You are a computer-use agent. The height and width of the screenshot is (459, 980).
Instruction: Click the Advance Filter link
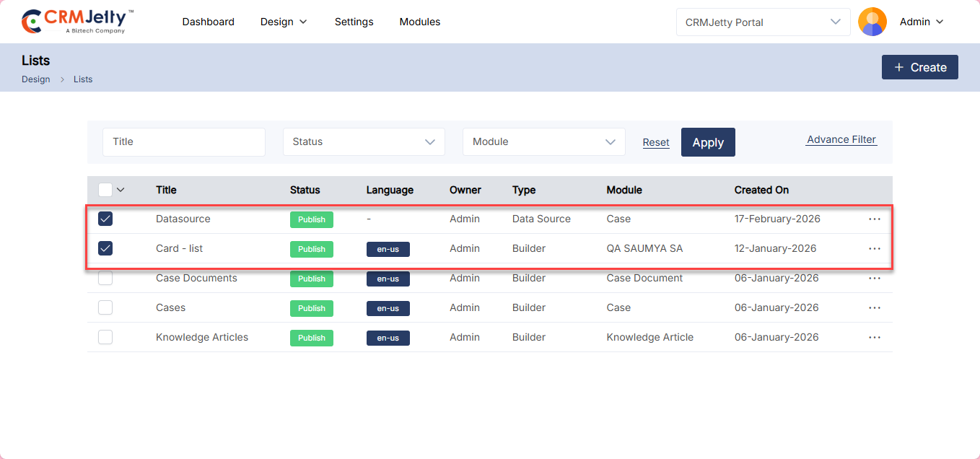pos(841,140)
